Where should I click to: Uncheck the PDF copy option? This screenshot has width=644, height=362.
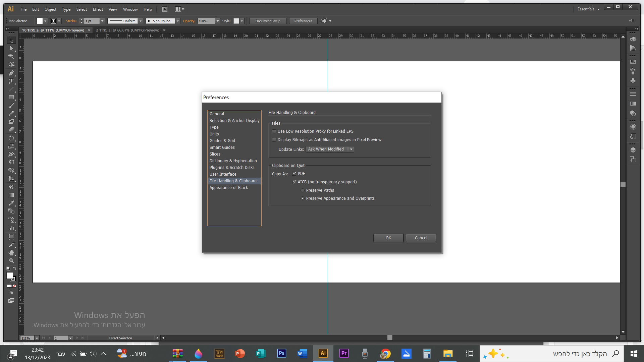(294, 174)
